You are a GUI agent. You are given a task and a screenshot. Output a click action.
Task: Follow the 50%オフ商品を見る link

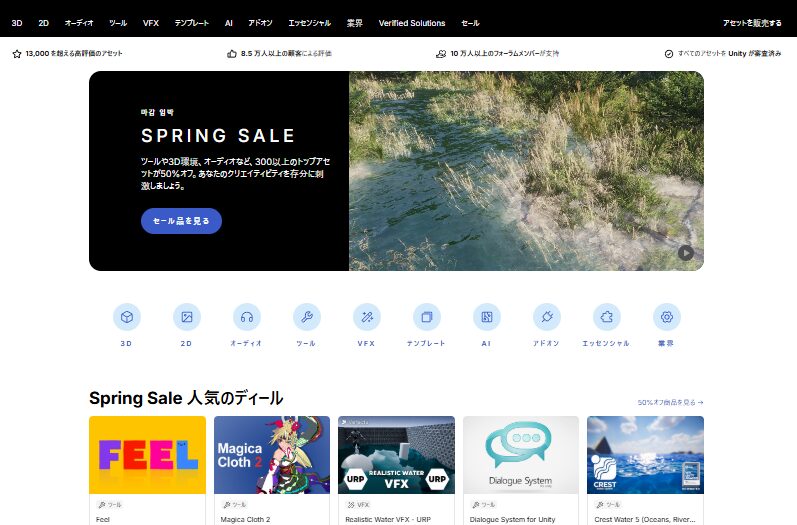(670, 402)
